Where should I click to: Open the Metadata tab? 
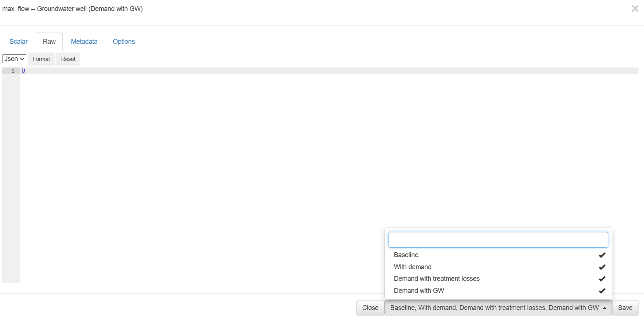coord(84,42)
